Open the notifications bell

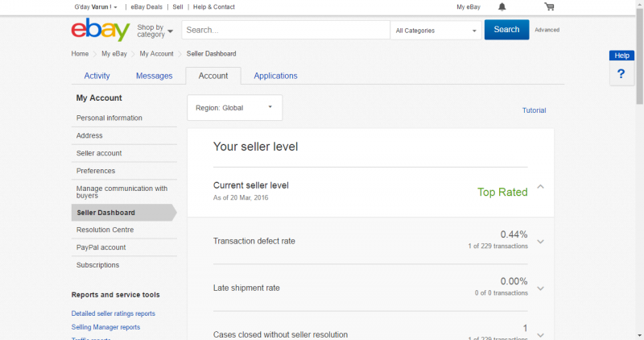point(502,6)
